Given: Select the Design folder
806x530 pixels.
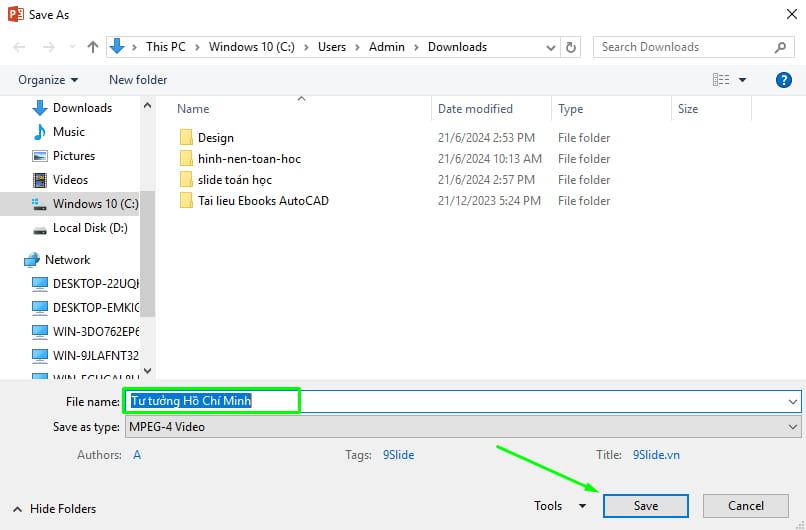Looking at the screenshot, I should (x=215, y=138).
